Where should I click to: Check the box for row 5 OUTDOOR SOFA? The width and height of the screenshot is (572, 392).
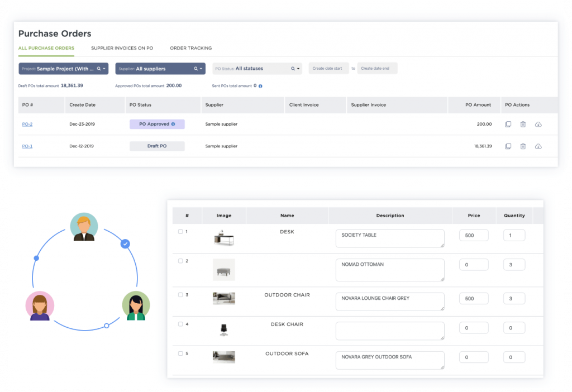tap(180, 353)
